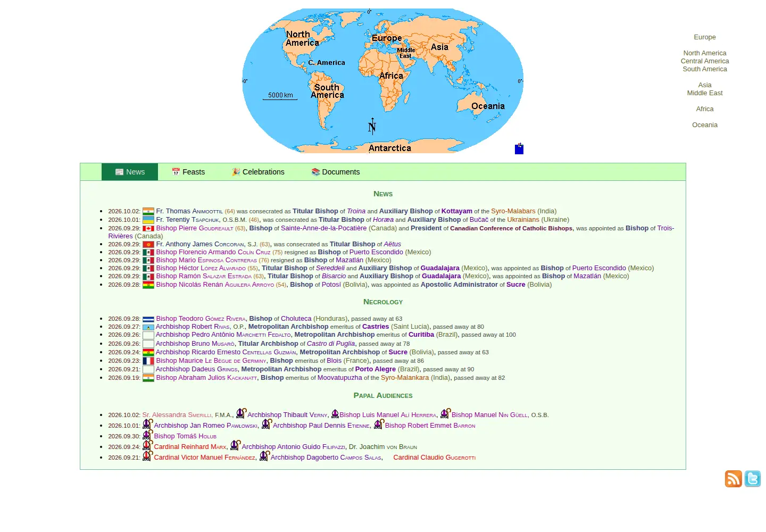This screenshot has height=532, width=766.
Task: Open the Castries archdiocese link
Action: pos(376,327)
